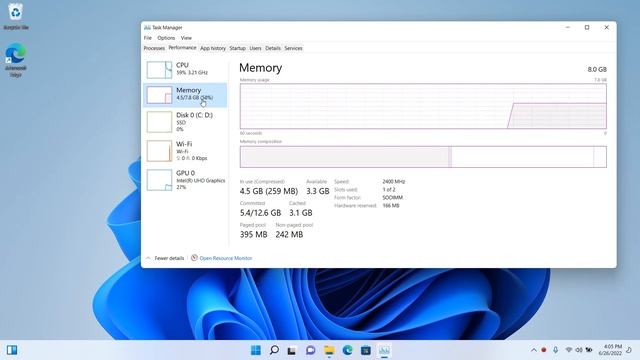Viewport: 640px width, 360px height.
Task: Switch to the Users tab
Action: [256, 48]
